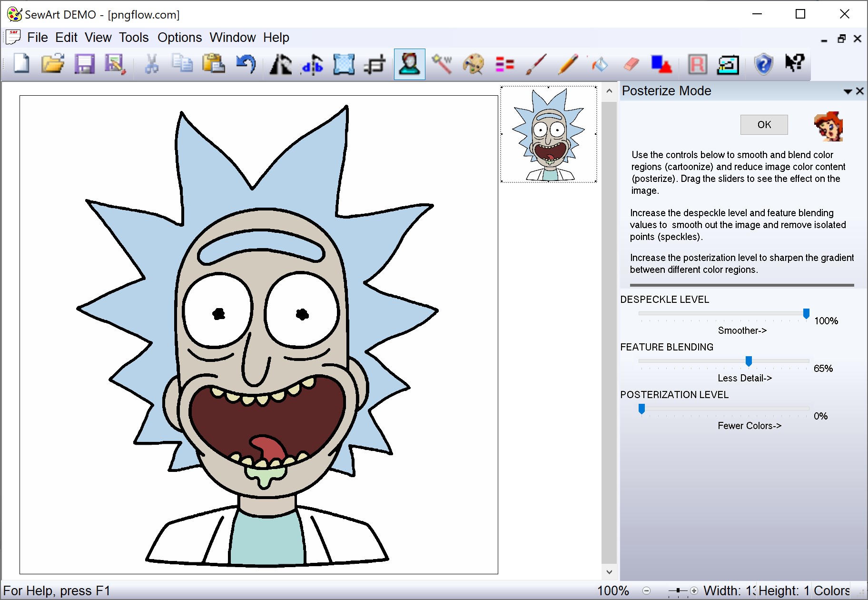Cut selection with scissors icon

click(151, 64)
